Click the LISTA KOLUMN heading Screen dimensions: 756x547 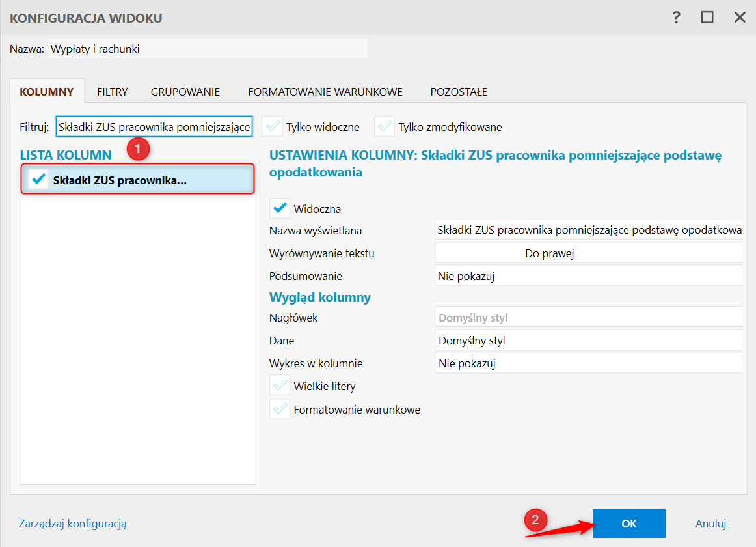pos(66,155)
